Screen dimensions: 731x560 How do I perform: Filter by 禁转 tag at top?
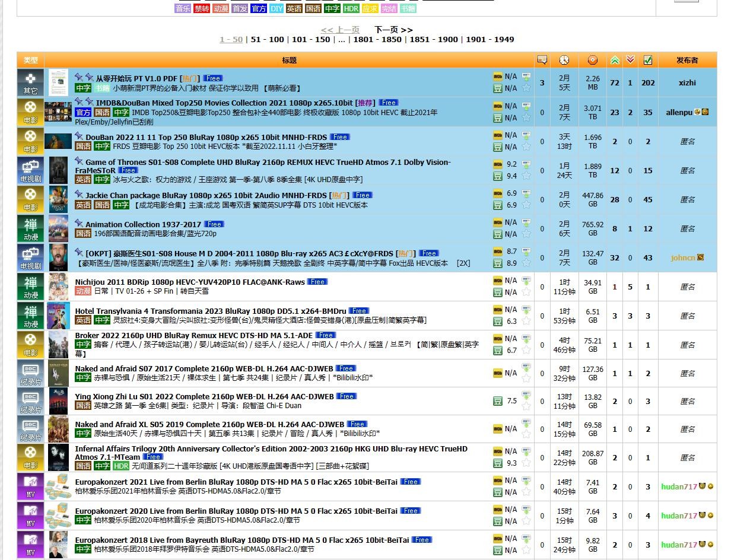202,8
